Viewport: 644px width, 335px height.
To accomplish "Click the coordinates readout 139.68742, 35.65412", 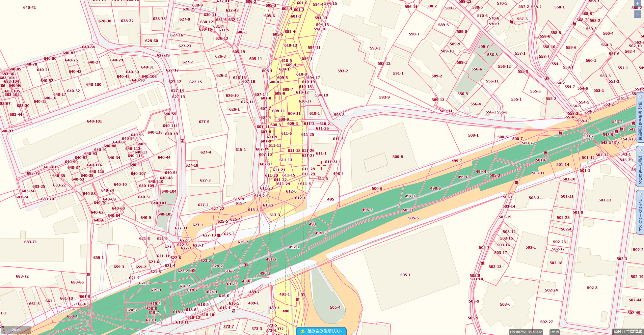I will (526, 332).
